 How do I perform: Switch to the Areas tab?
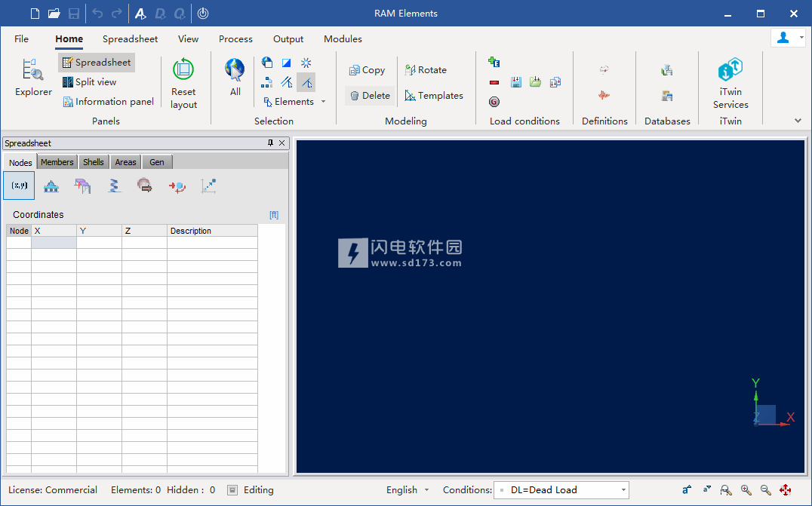pyautogui.click(x=125, y=162)
